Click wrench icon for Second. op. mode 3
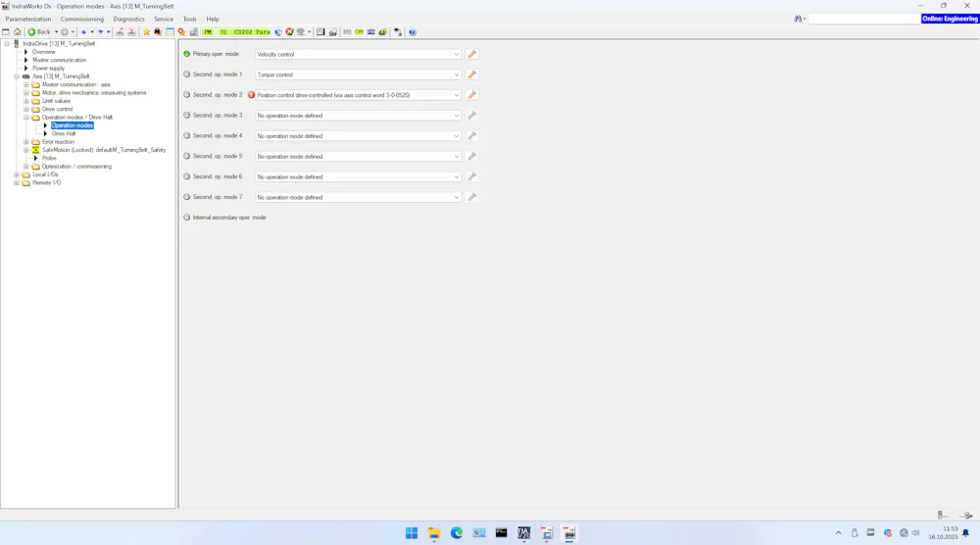The image size is (980, 545). point(472,116)
